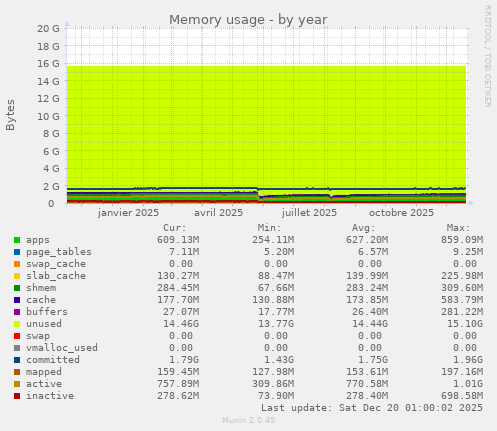Click buffers max value 281.22M
This screenshot has width=497, height=431.
click(462, 312)
